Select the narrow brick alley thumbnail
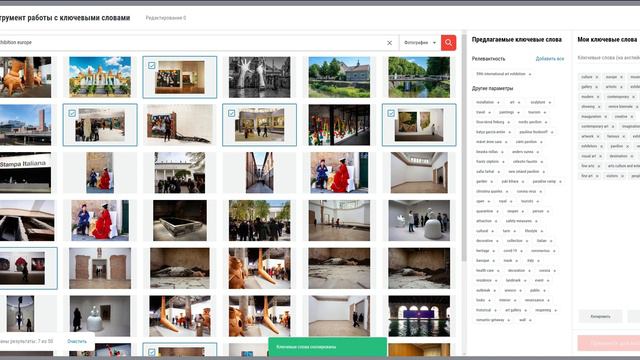 tap(260, 173)
